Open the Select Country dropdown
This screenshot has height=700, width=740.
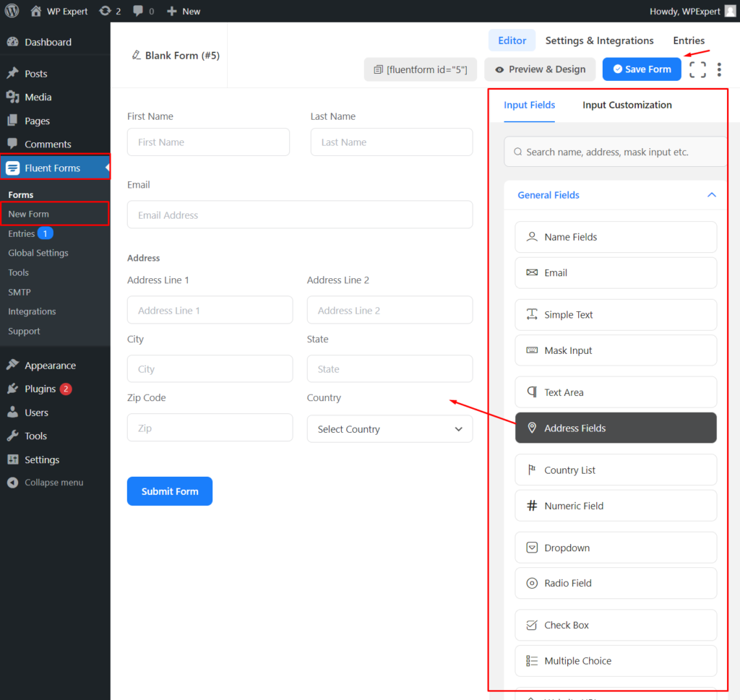tap(390, 429)
